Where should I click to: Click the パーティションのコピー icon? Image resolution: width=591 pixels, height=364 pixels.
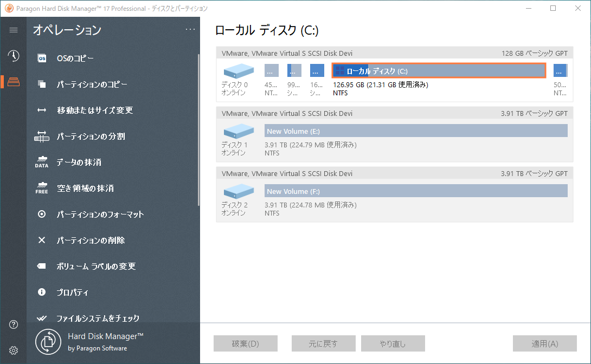[42, 84]
